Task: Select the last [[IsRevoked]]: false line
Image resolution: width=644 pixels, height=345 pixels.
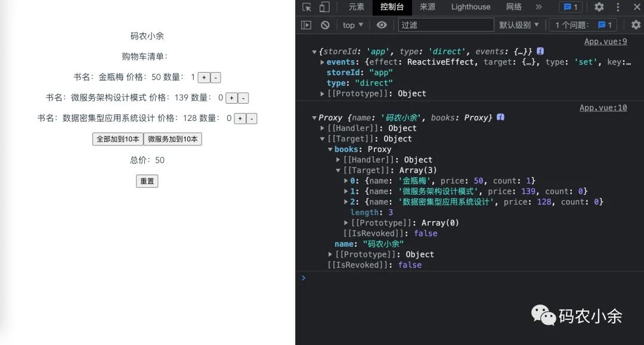Action: point(374,265)
